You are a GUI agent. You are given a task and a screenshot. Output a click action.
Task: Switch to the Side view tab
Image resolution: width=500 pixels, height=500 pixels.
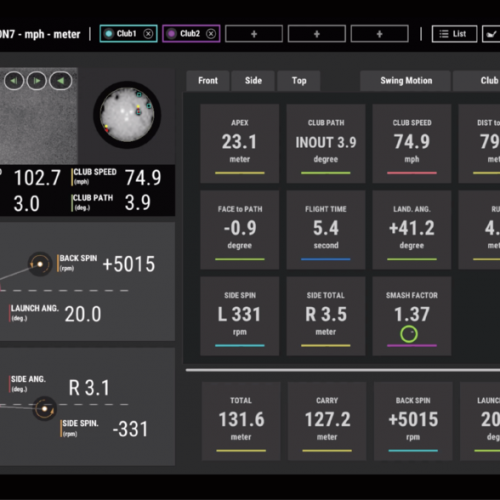[x=253, y=81]
